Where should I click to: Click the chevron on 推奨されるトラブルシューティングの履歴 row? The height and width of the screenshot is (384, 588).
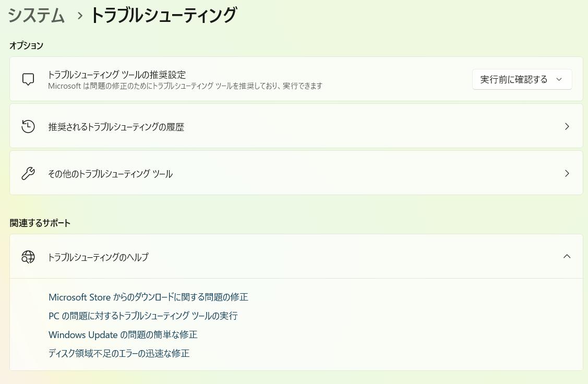tap(567, 126)
